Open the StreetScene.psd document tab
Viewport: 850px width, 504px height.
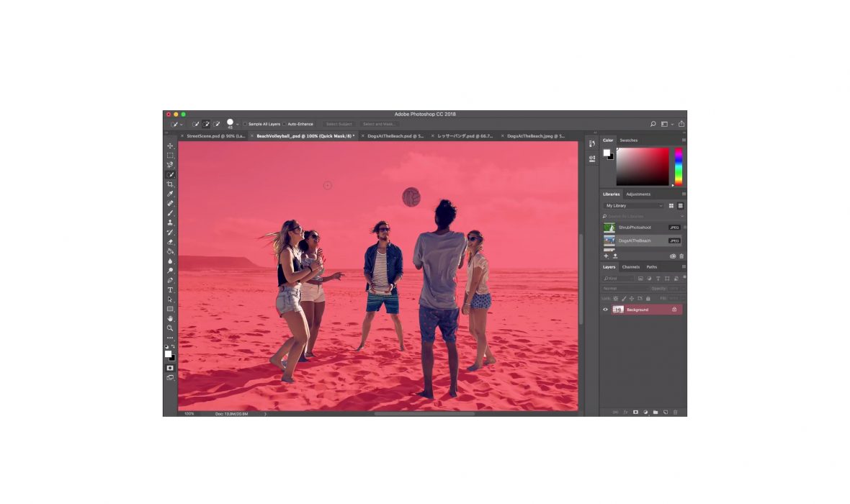(215, 135)
